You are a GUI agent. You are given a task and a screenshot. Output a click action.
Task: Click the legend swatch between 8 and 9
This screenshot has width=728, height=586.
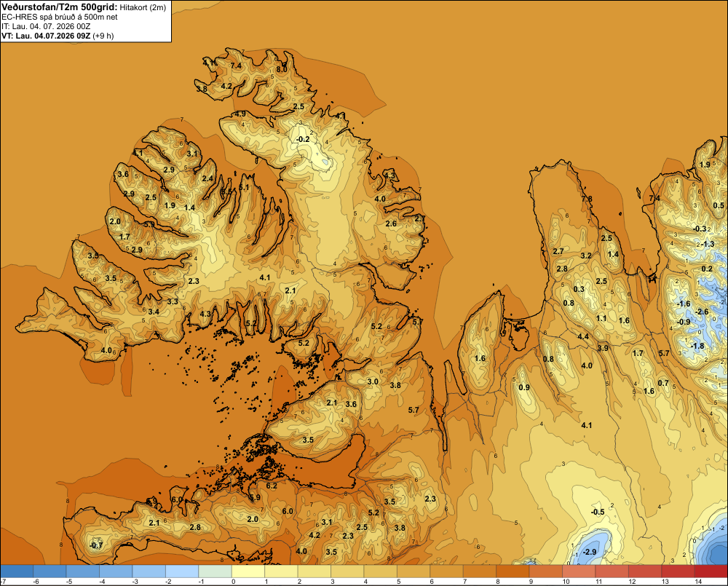pyautogui.click(x=513, y=571)
